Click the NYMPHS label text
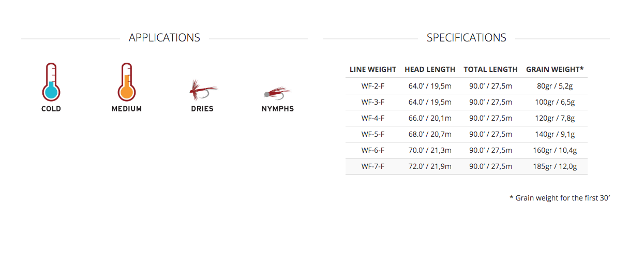Image resolution: width=644 pixels, height=257 pixels. tap(278, 109)
